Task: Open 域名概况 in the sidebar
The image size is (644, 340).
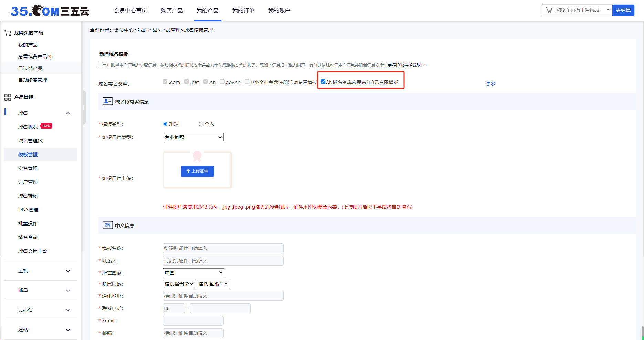Action: click(x=28, y=127)
